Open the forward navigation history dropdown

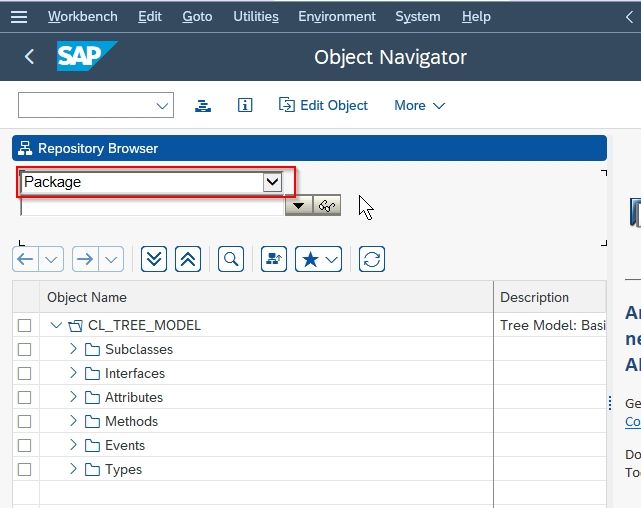pos(111,259)
